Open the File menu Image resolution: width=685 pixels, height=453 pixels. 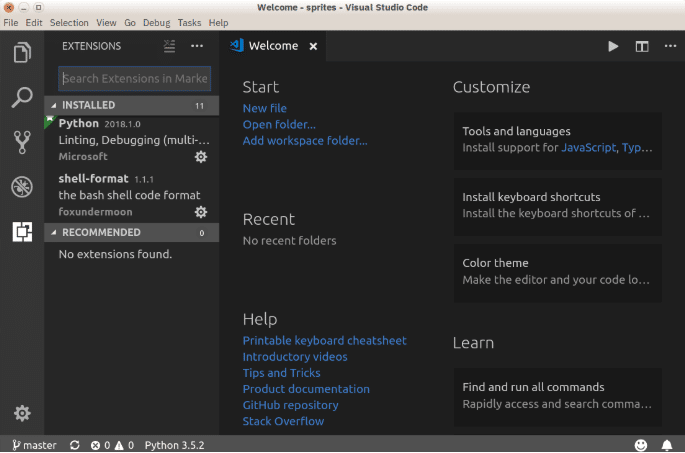pyautogui.click(x=10, y=23)
